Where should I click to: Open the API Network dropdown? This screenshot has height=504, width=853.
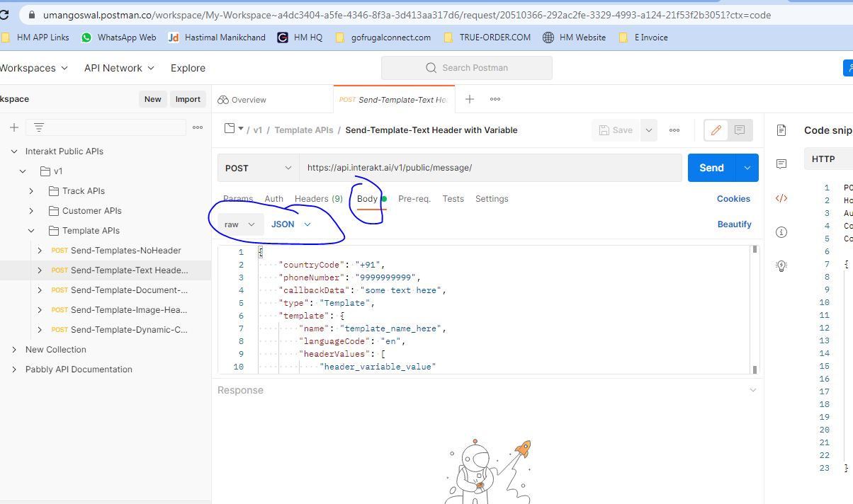pos(119,68)
